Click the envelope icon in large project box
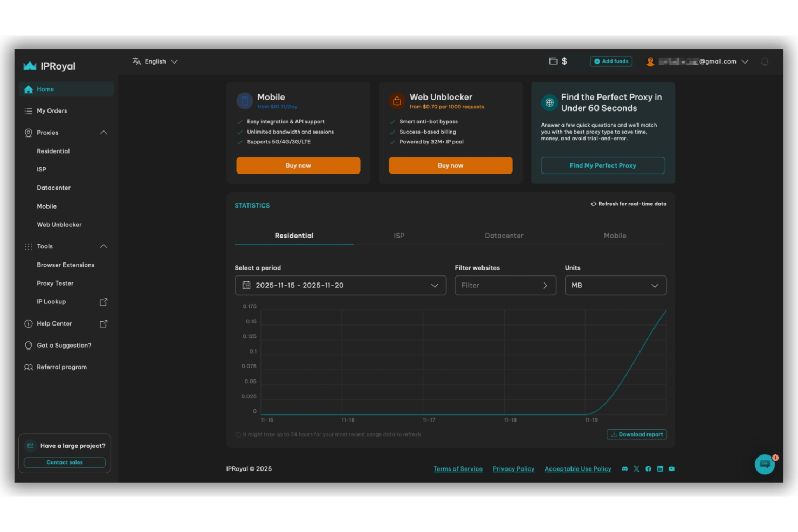 pyautogui.click(x=31, y=446)
